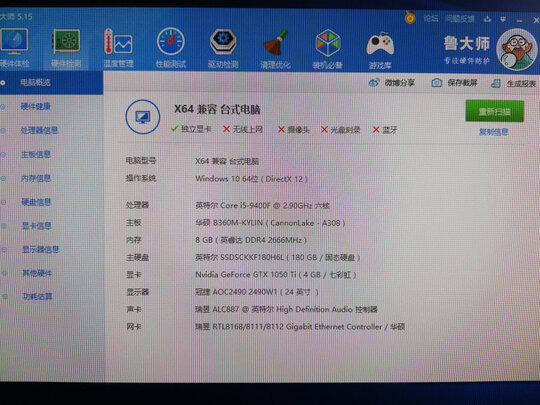
Task: Click the 鲁大师 avatar mascot image
Action: pyautogui.click(x=516, y=49)
